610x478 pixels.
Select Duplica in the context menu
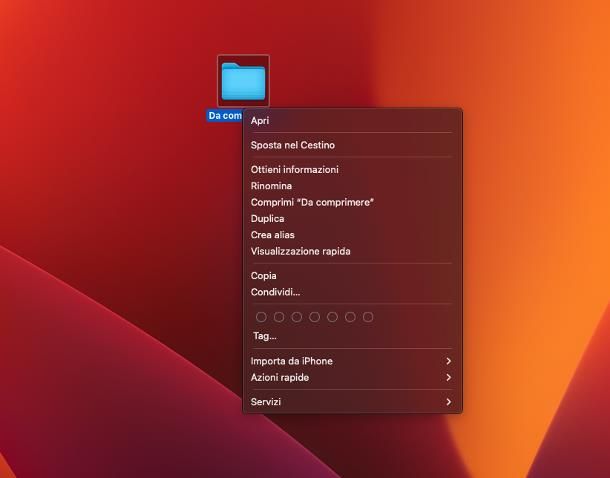(x=352, y=219)
